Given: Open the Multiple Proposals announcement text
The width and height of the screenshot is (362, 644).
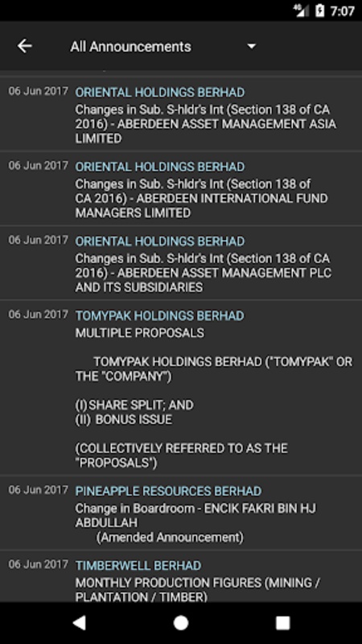Looking at the screenshot, I should click(x=139, y=332).
